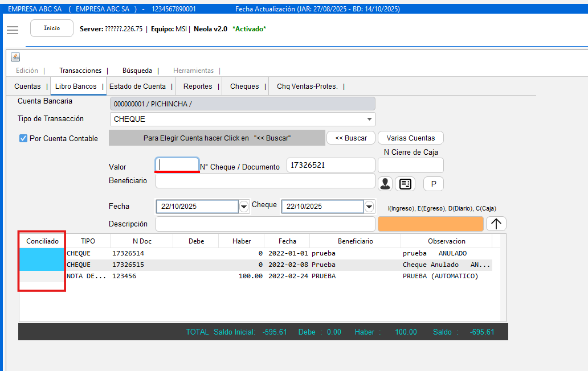
Task: Click the Beneficiario input field
Action: 265,181
